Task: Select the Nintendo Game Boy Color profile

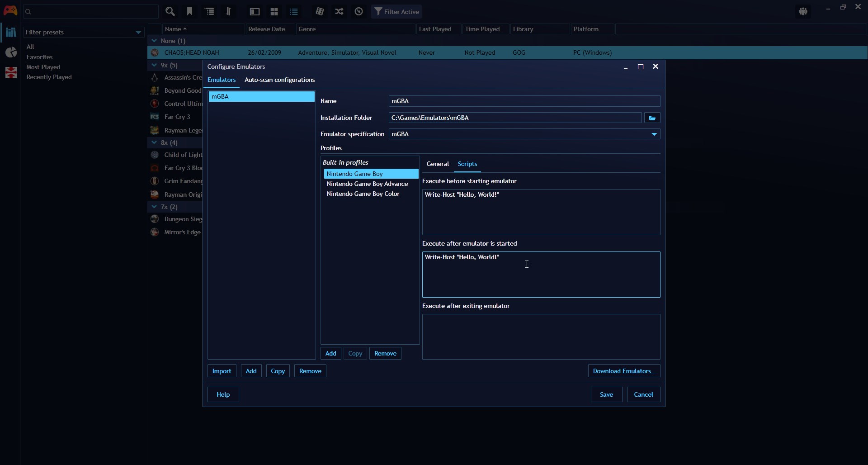Action: pyautogui.click(x=363, y=194)
